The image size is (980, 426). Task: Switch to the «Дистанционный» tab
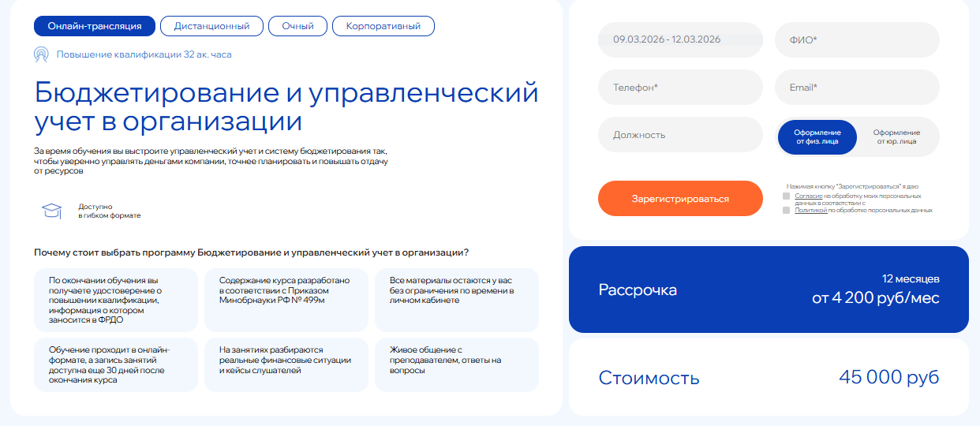tap(211, 26)
